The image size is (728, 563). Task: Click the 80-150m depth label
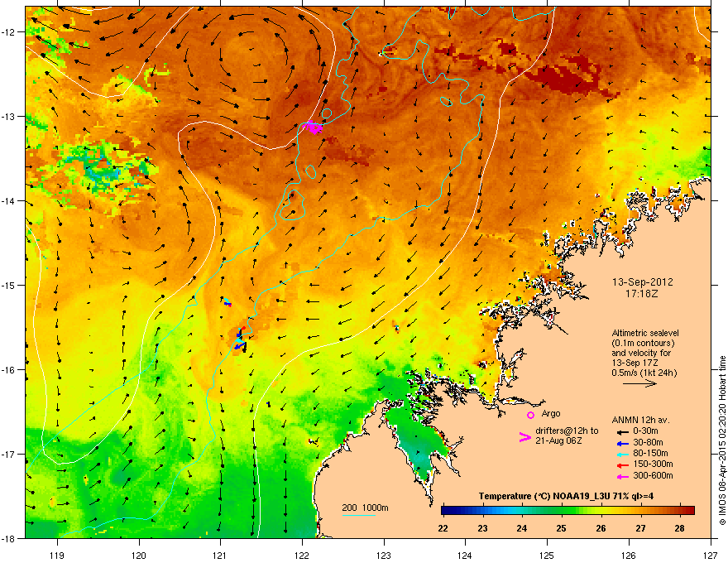(650, 454)
